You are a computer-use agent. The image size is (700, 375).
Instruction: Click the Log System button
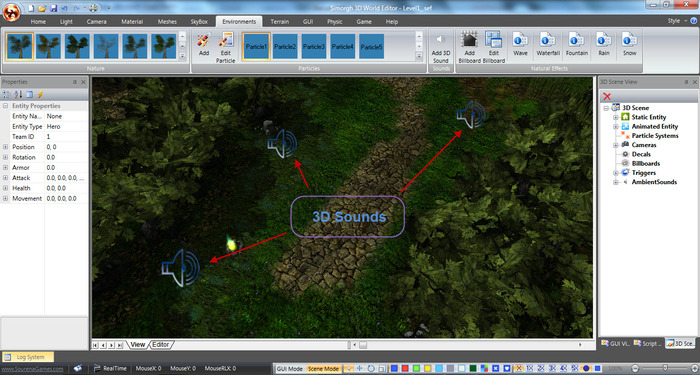coord(28,357)
